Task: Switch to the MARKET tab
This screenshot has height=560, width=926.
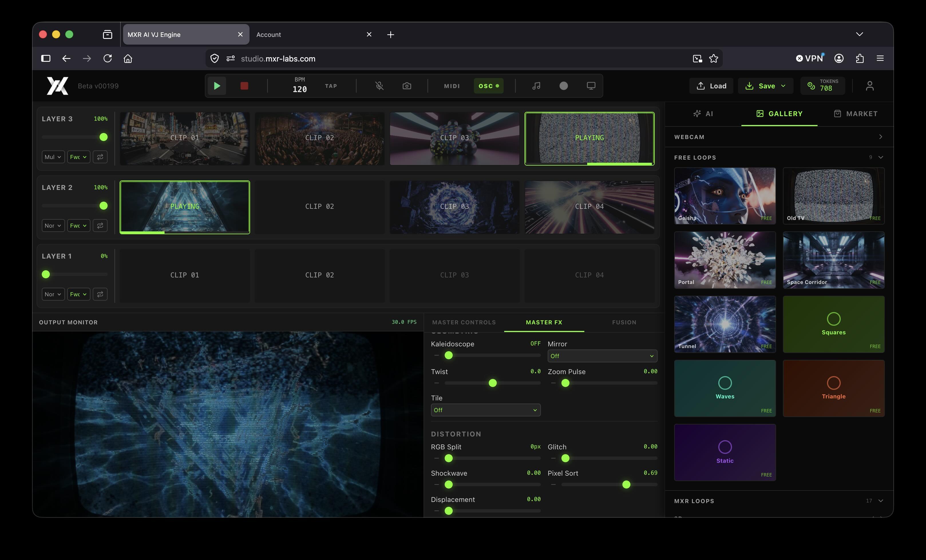Action: tap(856, 114)
